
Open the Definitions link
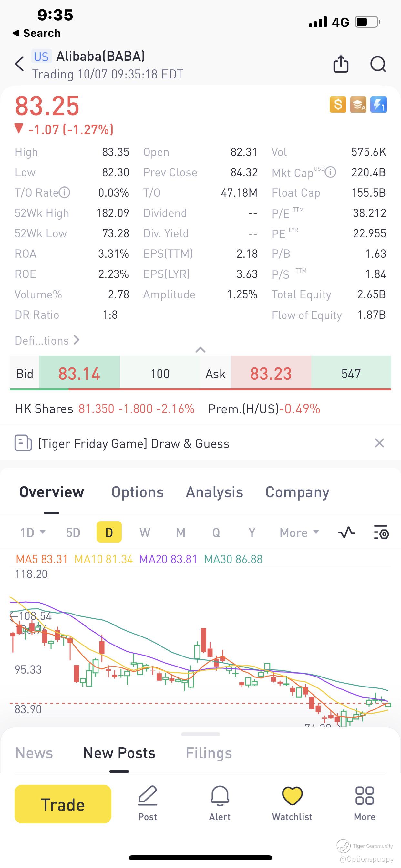[47, 340]
